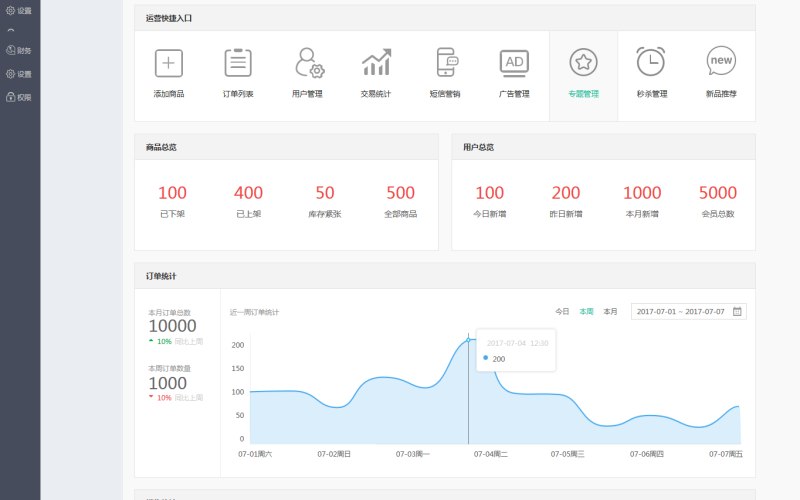
Task: Switch chart range to 本周
Action: 586,311
